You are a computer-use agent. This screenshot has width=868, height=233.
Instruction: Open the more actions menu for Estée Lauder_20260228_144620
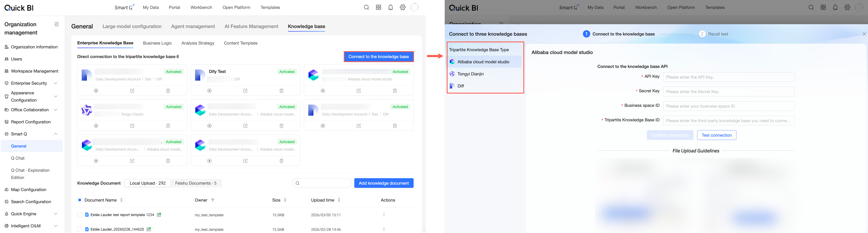click(384, 229)
